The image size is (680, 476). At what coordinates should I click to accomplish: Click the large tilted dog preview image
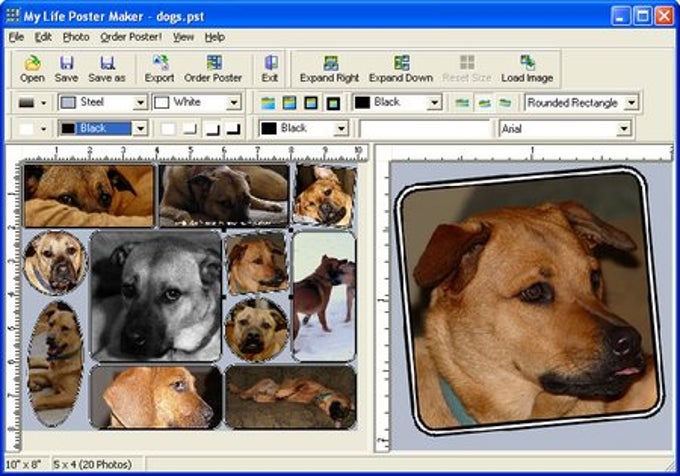pyautogui.click(x=529, y=301)
